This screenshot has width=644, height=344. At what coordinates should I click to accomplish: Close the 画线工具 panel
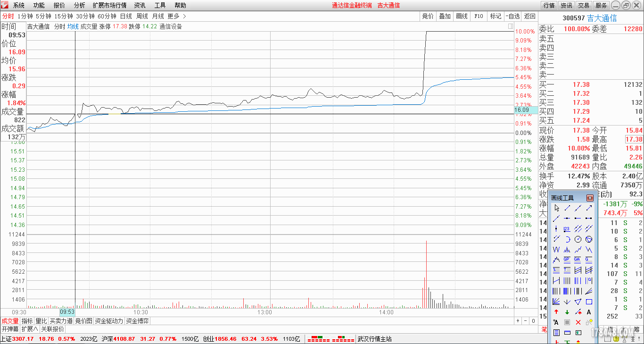click(590, 198)
